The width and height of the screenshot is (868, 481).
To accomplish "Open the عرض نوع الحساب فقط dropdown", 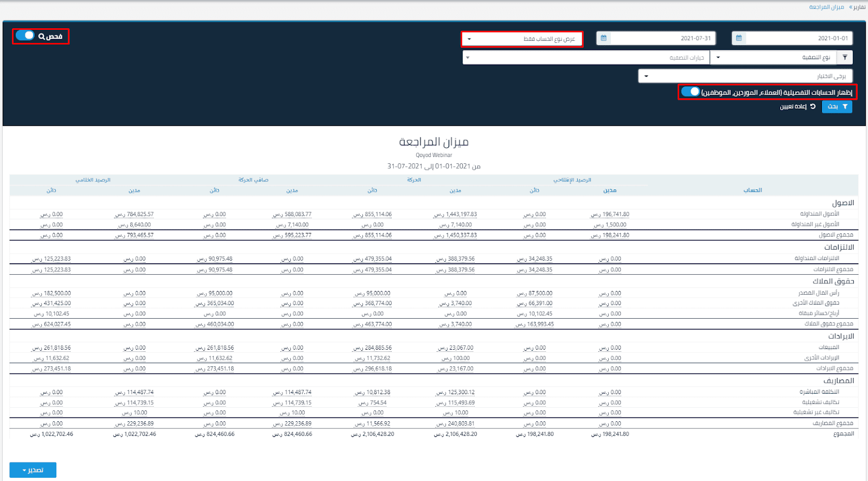I will [x=522, y=39].
